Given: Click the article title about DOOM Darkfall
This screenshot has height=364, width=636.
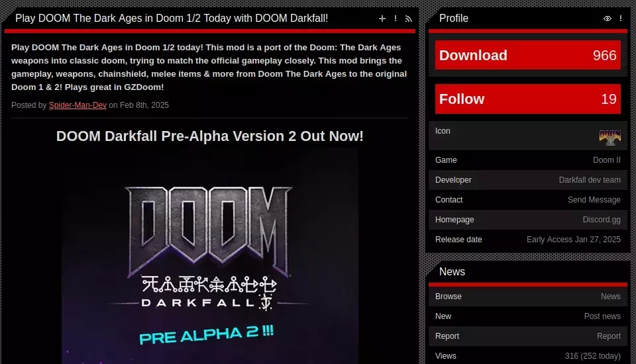Looking at the screenshot, I should click(172, 19).
